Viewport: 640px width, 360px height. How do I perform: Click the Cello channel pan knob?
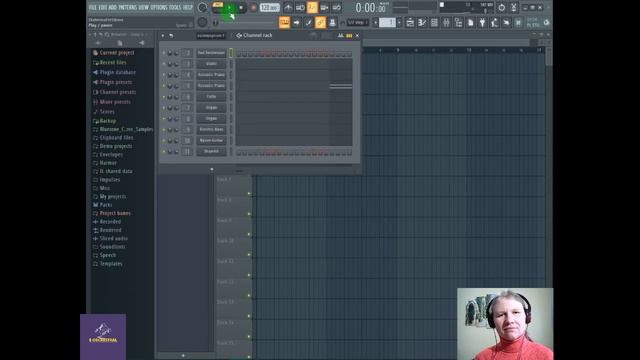coord(170,97)
